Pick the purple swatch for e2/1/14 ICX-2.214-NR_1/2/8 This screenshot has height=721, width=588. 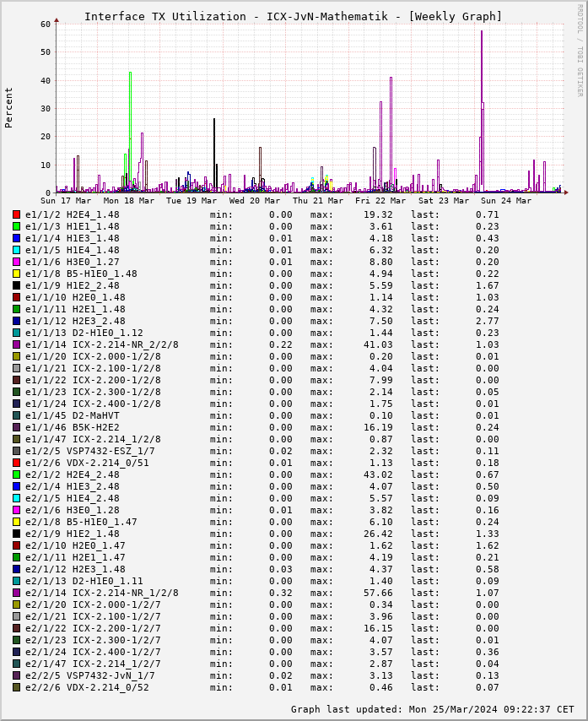[x=16, y=593]
